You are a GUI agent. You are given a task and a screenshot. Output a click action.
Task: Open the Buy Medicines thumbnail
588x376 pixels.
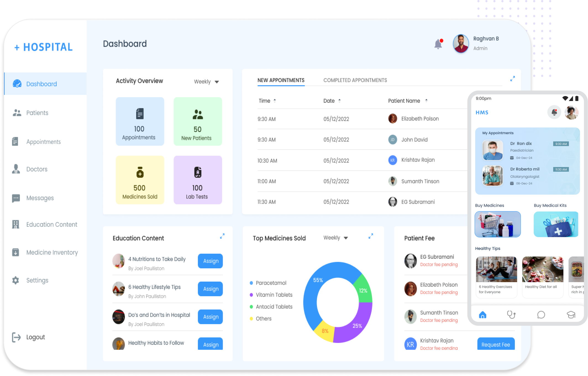(x=497, y=224)
